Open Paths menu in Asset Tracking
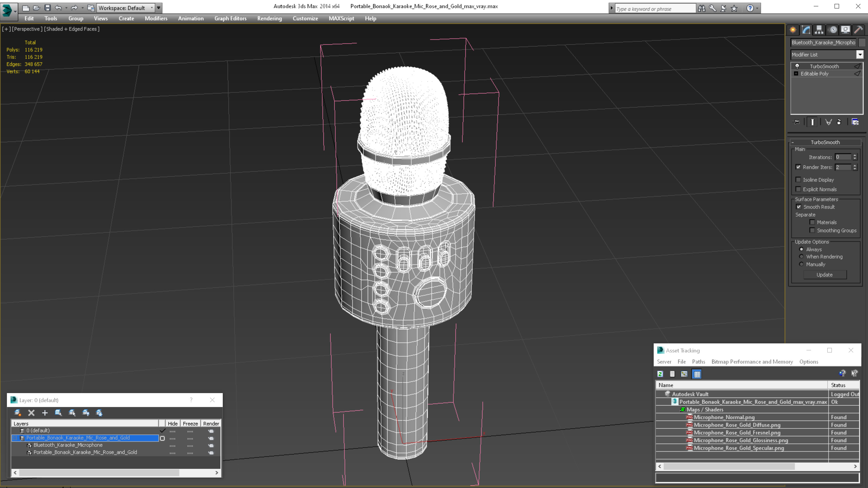 coord(699,361)
